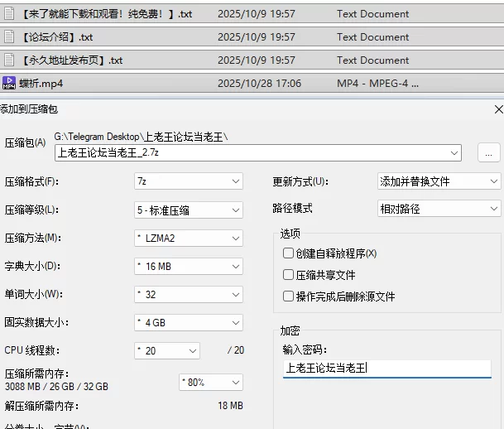Image resolution: width=504 pixels, height=429 pixels.
Task: Click the 输入密码 password field
Action: [x=386, y=369]
